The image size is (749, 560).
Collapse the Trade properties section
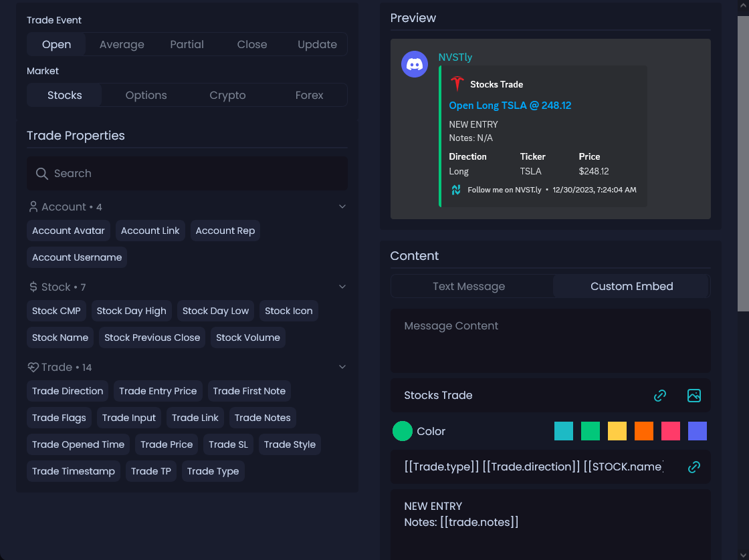point(342,367)
